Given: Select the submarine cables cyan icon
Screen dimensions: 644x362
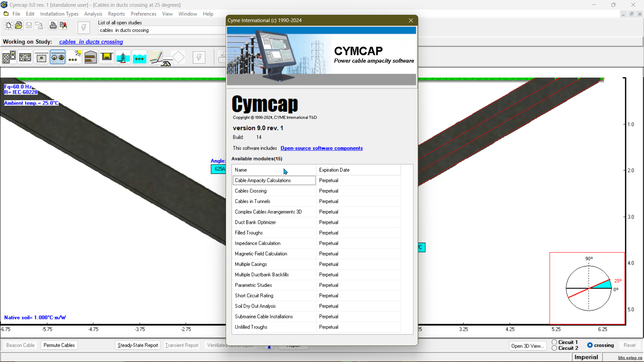Looking at the screenshot, I should [x=139, y=57].
